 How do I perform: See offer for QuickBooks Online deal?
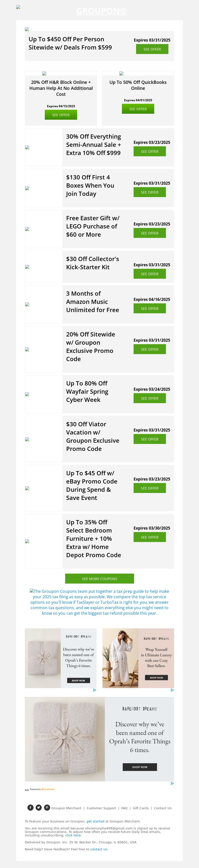[x=138, y=109]
